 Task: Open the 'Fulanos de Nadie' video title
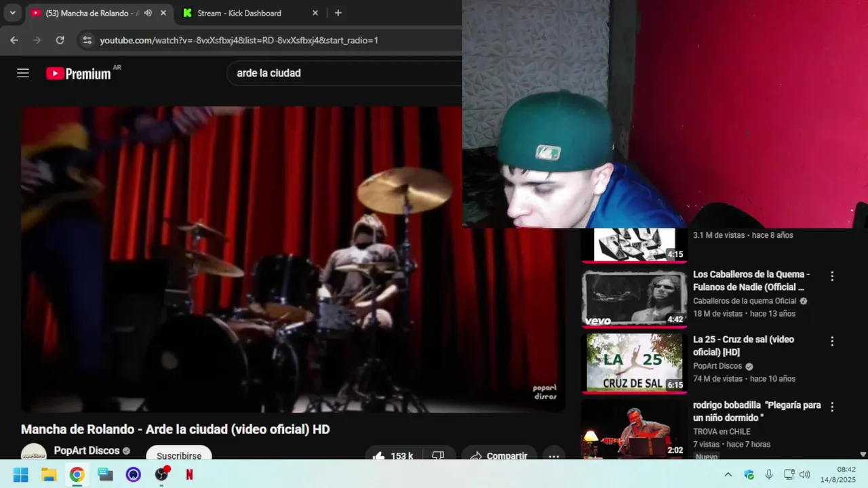(x=751, y=281)
